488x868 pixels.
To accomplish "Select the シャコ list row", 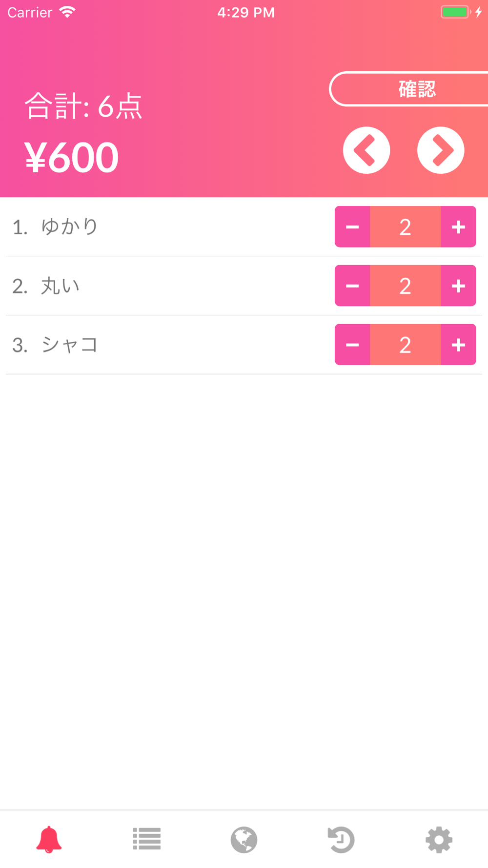I will 244,345.
